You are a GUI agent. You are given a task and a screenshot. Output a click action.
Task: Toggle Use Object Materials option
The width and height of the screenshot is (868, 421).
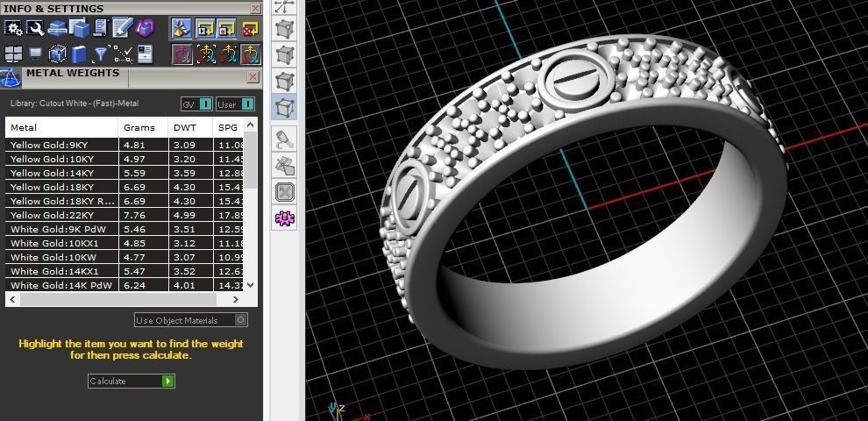(x=191, y=320)
